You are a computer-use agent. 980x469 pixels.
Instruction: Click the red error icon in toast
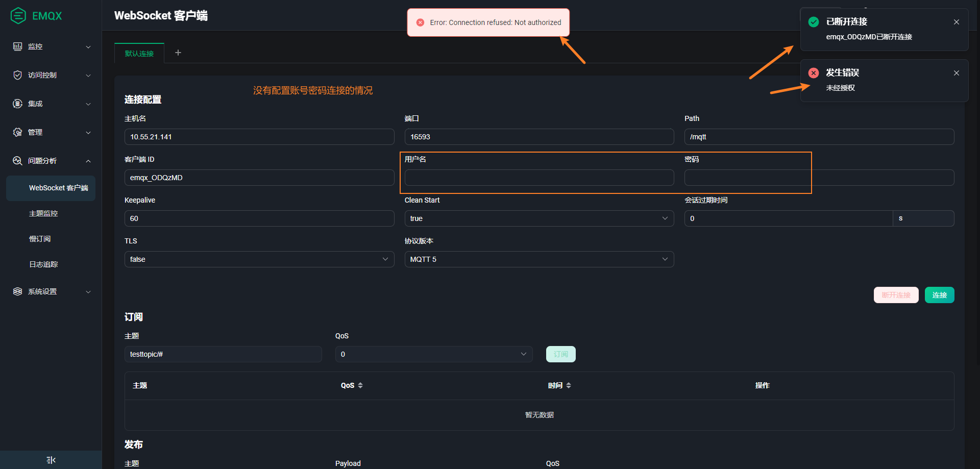click(420, 22)
